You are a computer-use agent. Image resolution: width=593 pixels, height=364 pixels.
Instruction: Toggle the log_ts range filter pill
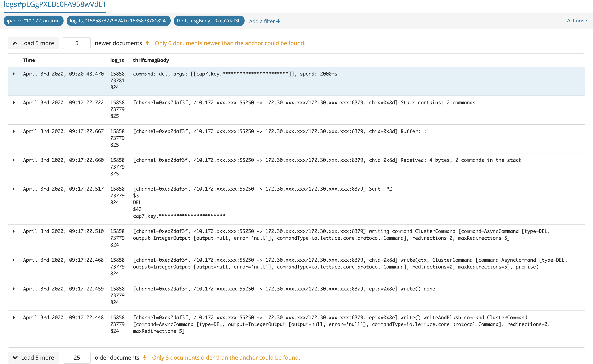pos(118,21)
